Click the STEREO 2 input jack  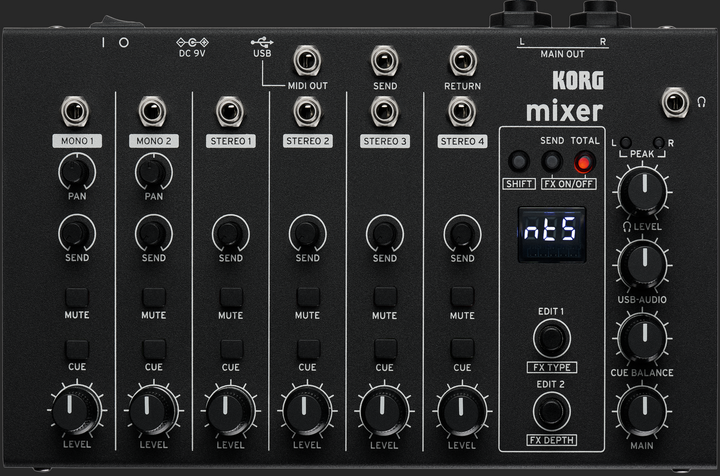[307, 112]
